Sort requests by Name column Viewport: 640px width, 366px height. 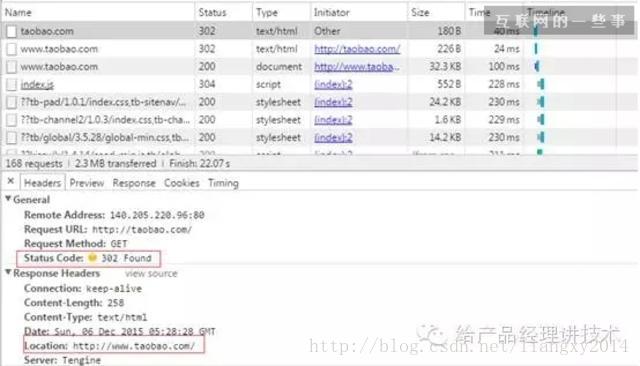click(98, 12)
